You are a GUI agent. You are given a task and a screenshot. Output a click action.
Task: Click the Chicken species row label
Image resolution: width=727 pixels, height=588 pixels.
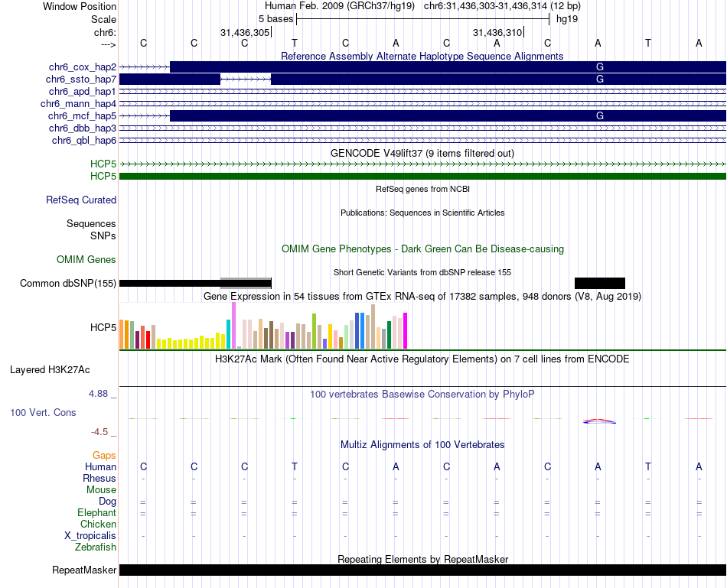tap(98, 524)
